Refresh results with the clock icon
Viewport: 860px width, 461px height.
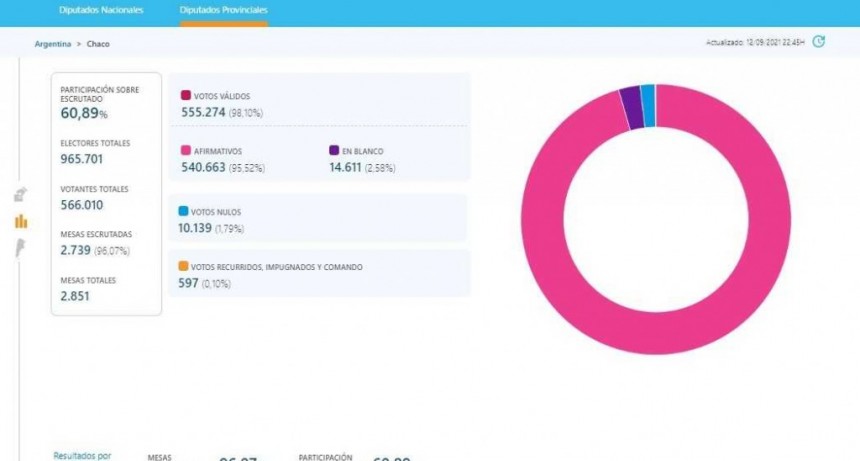click(818, 42)
